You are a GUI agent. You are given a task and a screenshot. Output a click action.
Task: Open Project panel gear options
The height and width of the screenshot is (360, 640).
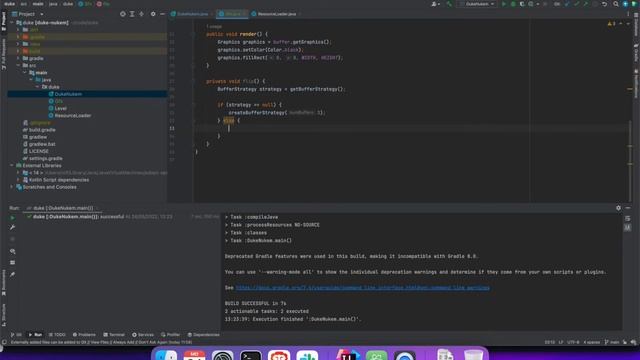153,14
